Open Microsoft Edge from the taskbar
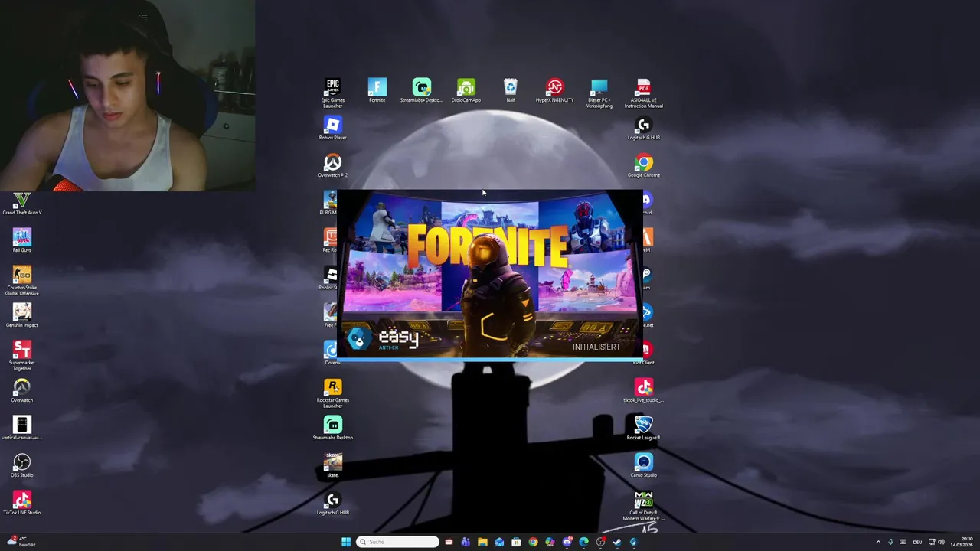 coord(583,542)
